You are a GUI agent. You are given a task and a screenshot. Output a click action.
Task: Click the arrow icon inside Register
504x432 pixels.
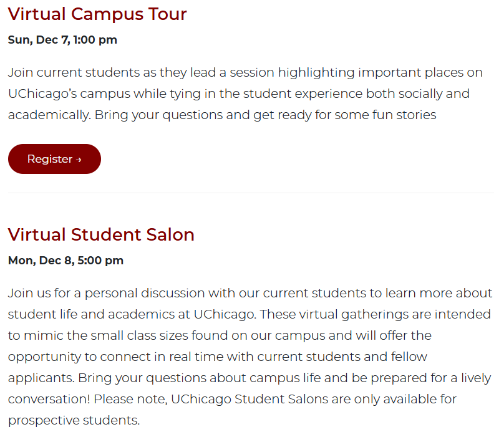[79, 160]
